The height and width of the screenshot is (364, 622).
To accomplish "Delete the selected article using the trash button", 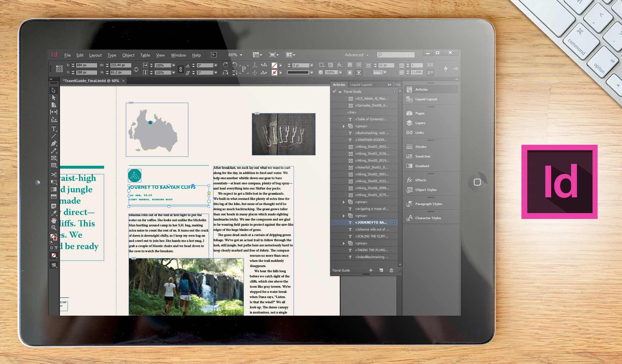I will click(391, 270).
